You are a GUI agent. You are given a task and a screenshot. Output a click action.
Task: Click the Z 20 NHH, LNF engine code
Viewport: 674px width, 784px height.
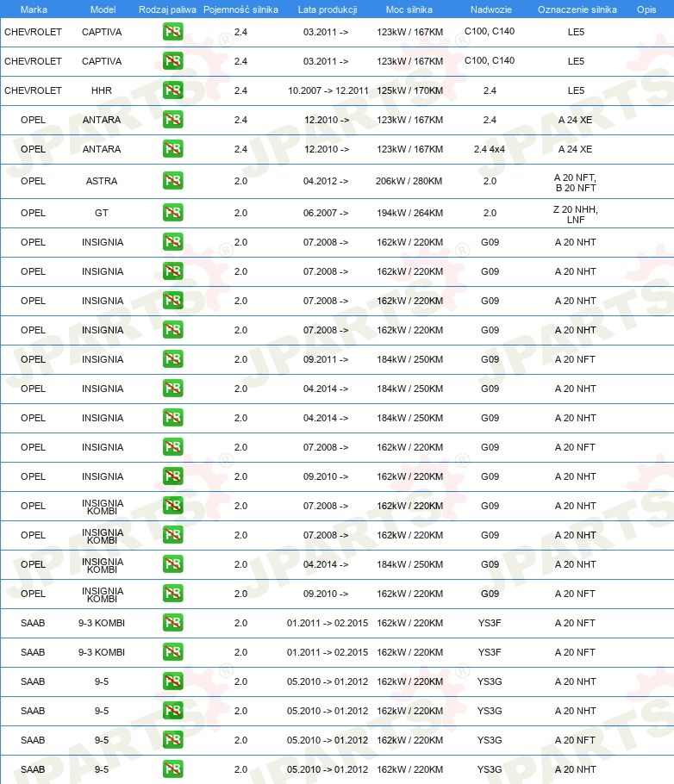click(576, 214)
